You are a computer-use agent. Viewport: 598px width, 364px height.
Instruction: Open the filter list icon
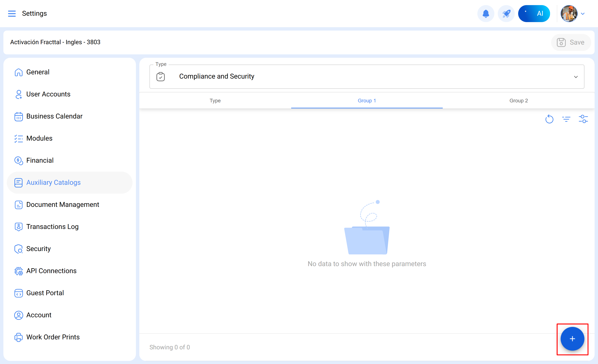tap(566, 119)
